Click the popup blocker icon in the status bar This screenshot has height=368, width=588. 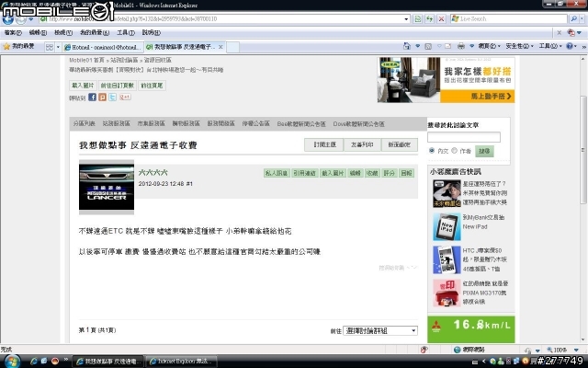424,350
